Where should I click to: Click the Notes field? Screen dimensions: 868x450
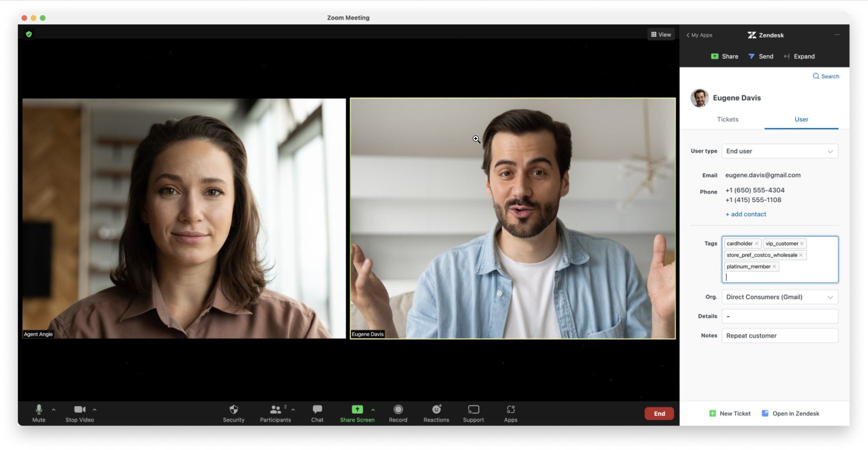pos(780,335)
